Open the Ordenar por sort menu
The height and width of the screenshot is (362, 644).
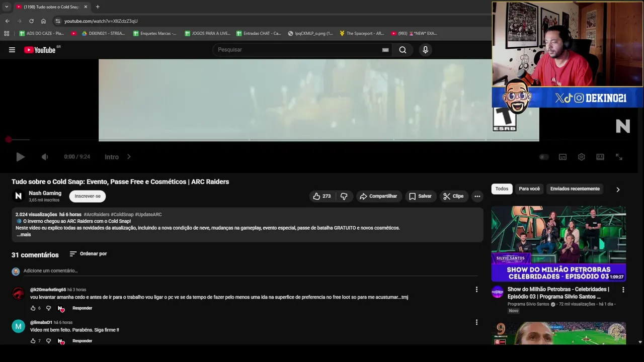(88, 254)
